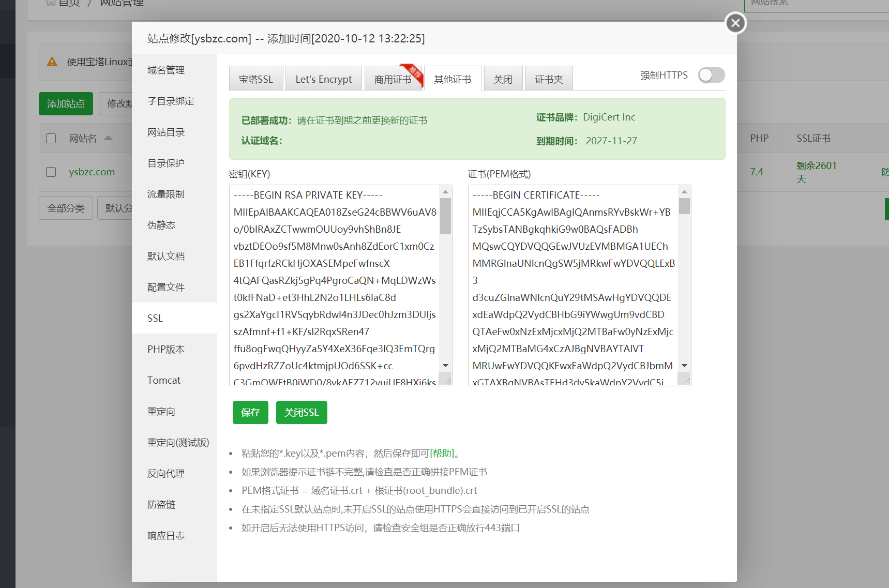Switch to the Let's Encrypt tab
The image size is (889, 588).
coord(323,79)
